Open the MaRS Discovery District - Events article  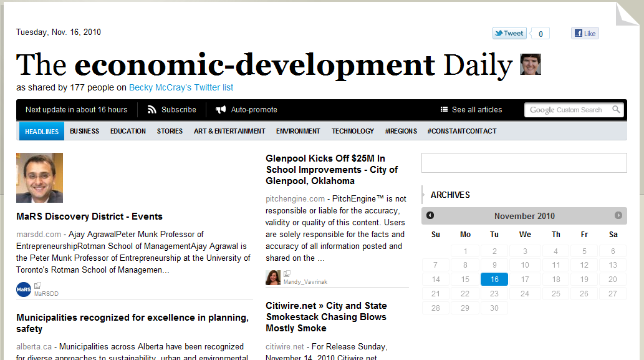(89, 216)
